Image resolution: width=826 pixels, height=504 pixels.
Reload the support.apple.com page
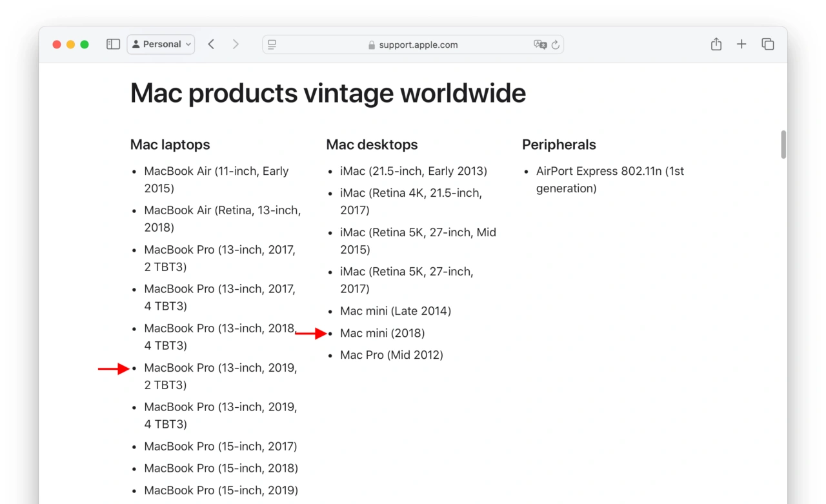point(556,45)
